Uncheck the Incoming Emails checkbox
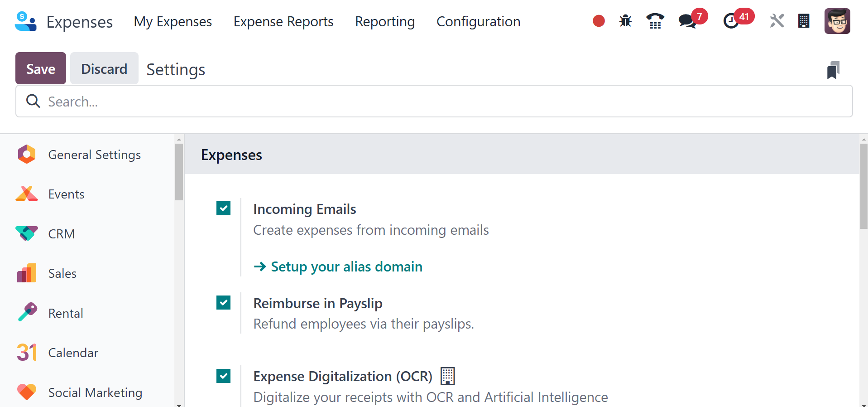The width and height of the screenshot is (868, 407). pos(224,208)
